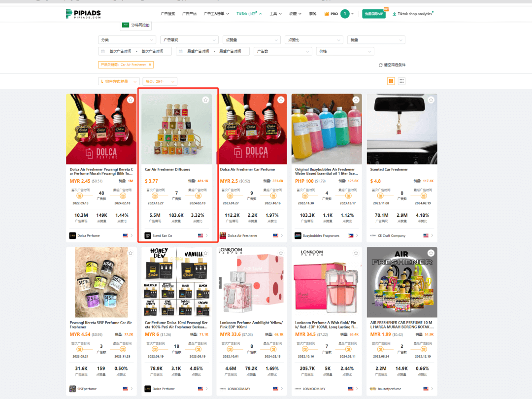Switch to grid view layout
This screenshot has width=532, height=399.
point(391,81)
